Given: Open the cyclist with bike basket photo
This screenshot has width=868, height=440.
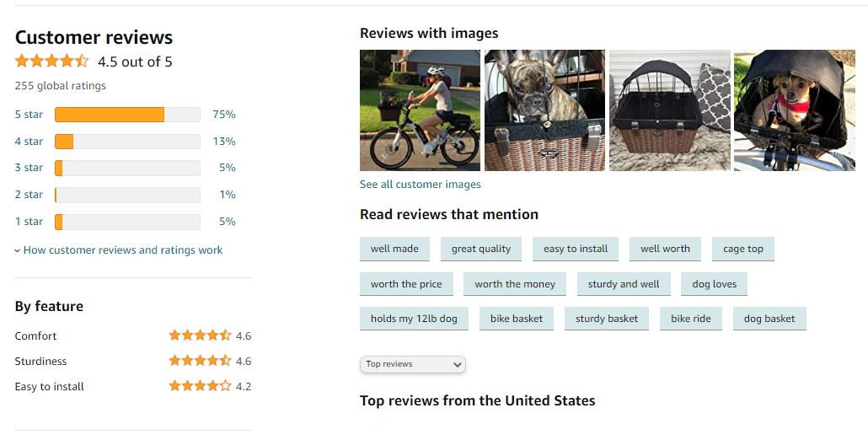Looking at the screenshot, I should pos(420,110).
